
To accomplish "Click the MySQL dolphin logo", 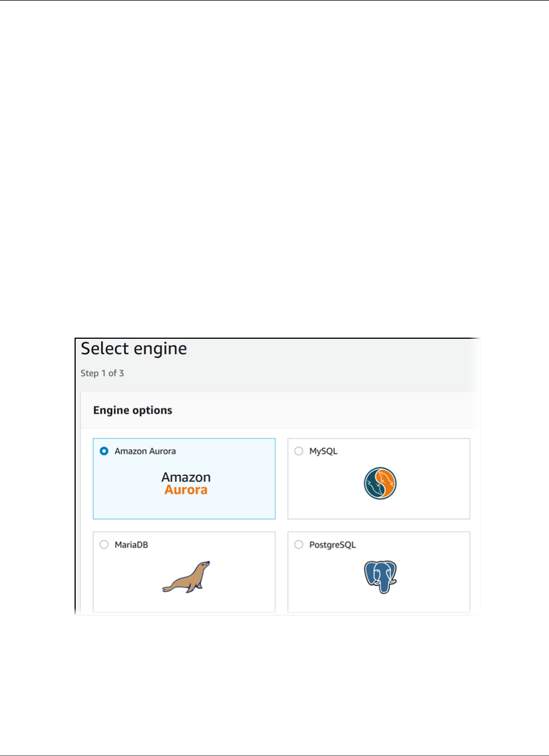I will point(380,483).
